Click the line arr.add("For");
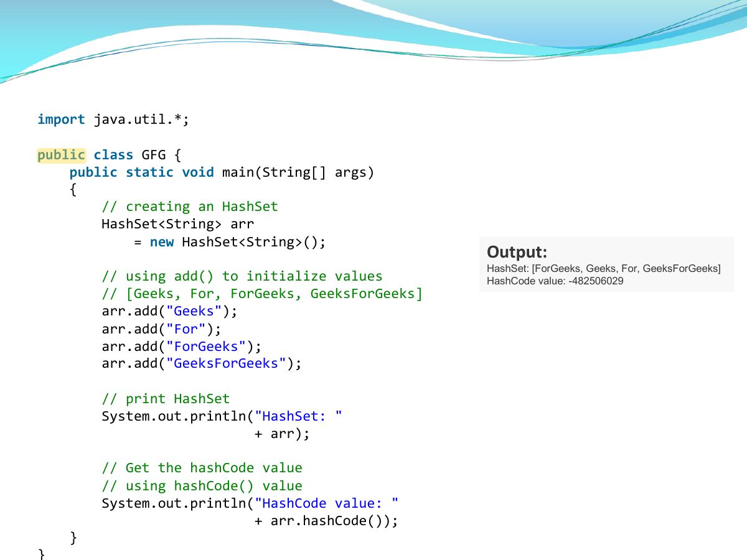This screenshot has height=560, width=747. pyautogui.click(x=161, y=329)
